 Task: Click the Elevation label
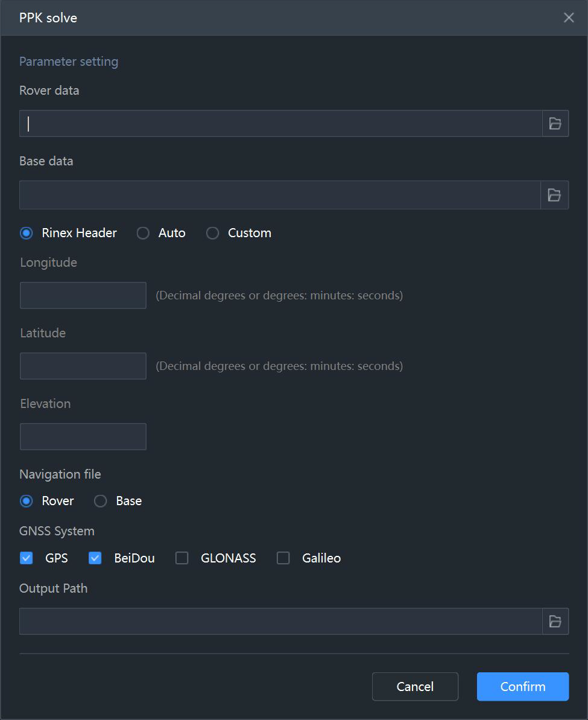click(x=45, y=404)
